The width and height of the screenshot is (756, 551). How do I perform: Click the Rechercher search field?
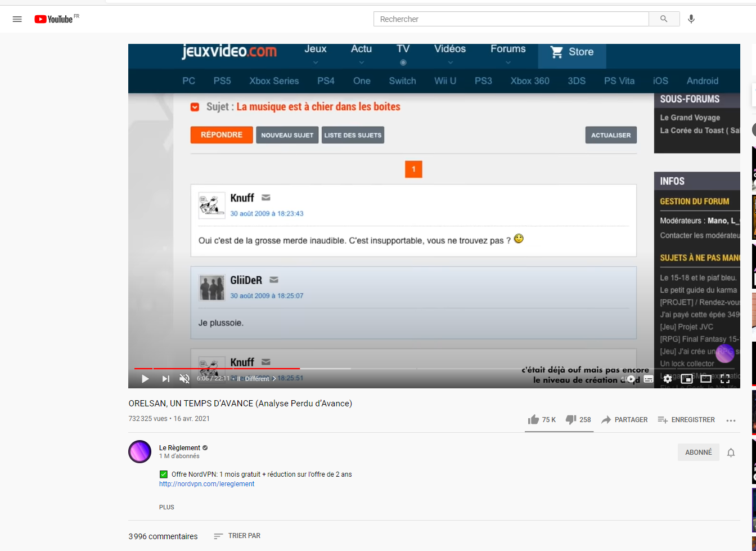point(511,19)
